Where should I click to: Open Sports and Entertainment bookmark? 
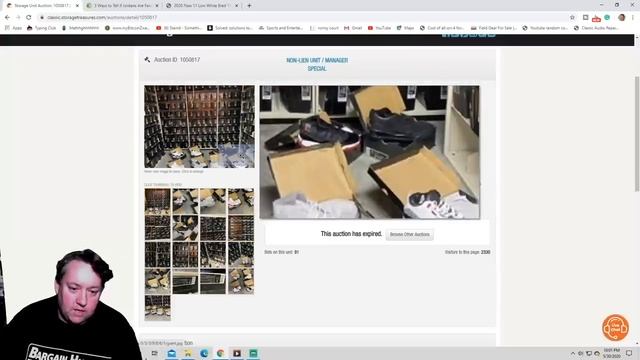281,28
